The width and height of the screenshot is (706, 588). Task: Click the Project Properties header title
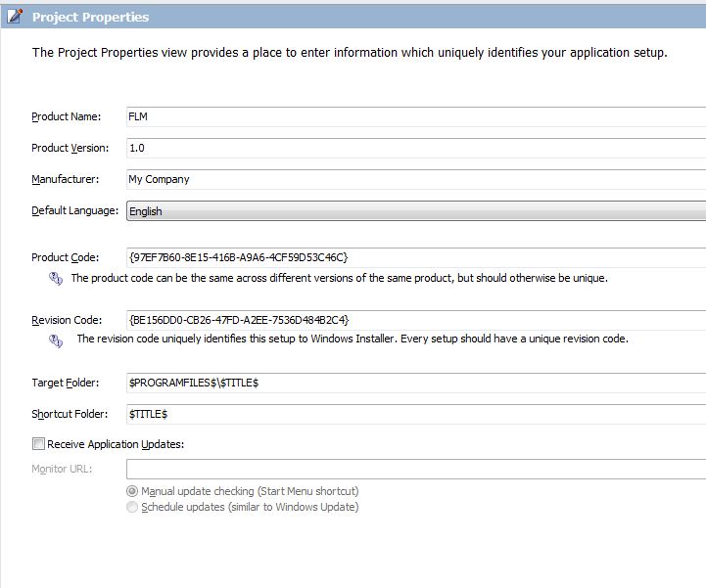(x=90, y=17)
